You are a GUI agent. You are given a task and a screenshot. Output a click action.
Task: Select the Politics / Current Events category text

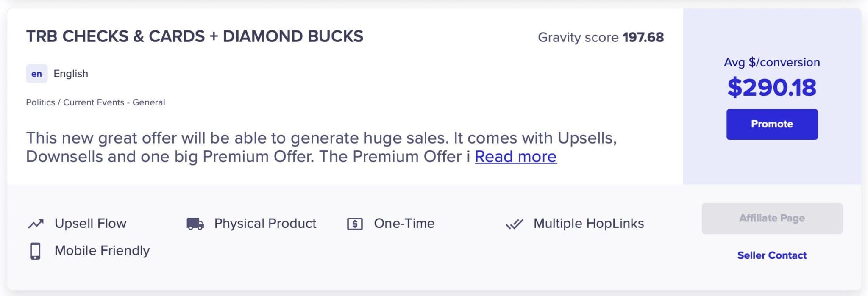tap(95, 102)
